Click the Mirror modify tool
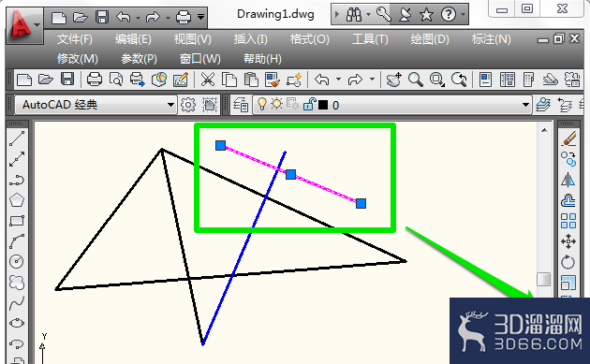This screenshot has height=364, width=590. [568, 180]
